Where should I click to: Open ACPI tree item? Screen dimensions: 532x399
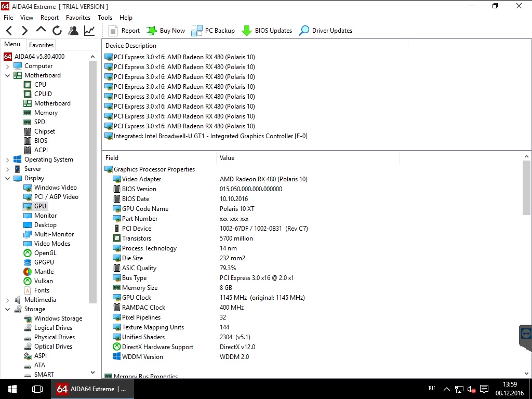click(x=41, y=150)
